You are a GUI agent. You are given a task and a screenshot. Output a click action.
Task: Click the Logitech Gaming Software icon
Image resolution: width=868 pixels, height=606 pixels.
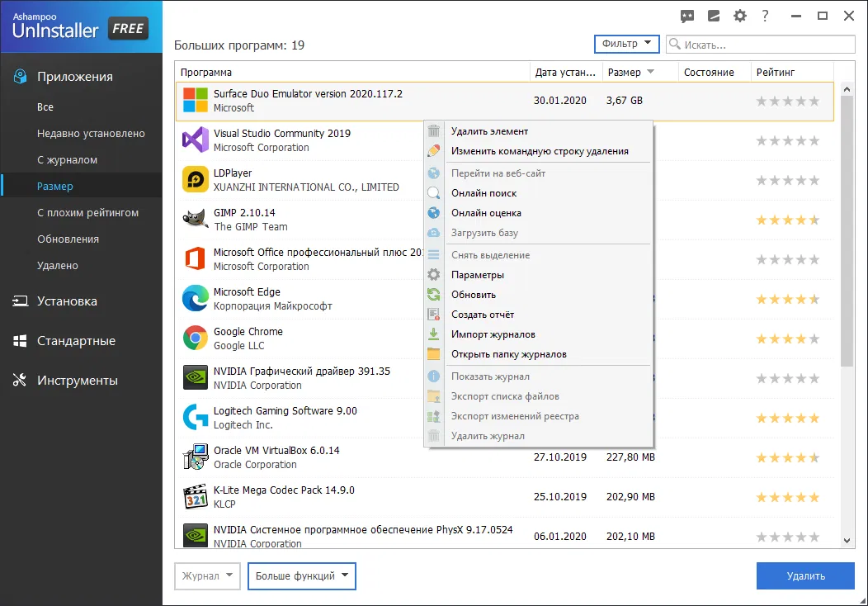196,417
